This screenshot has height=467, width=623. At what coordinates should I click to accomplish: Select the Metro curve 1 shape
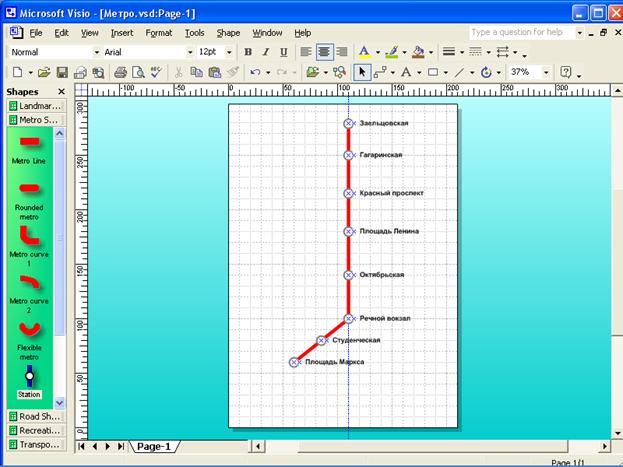click(x=29, y=236)
